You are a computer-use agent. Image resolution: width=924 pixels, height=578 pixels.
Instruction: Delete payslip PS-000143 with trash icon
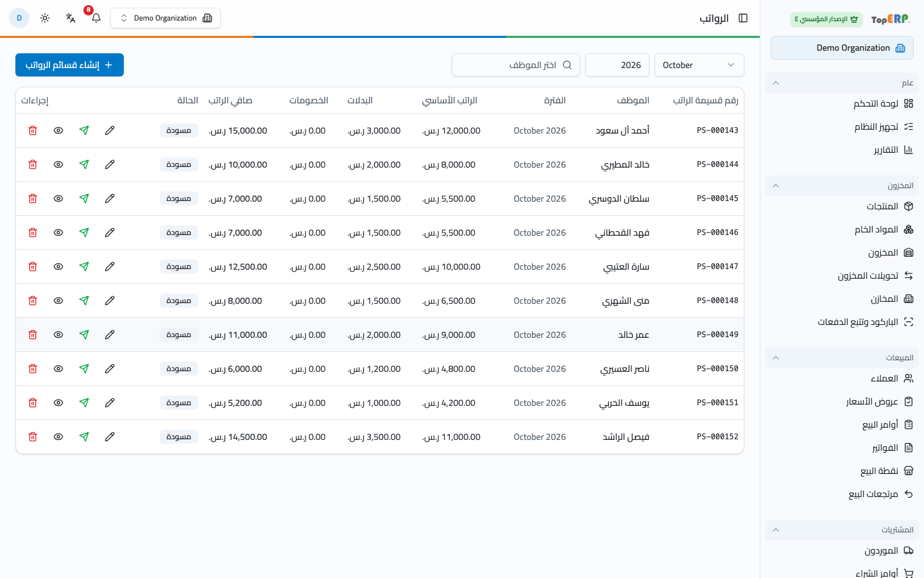(x=33, y=130)
